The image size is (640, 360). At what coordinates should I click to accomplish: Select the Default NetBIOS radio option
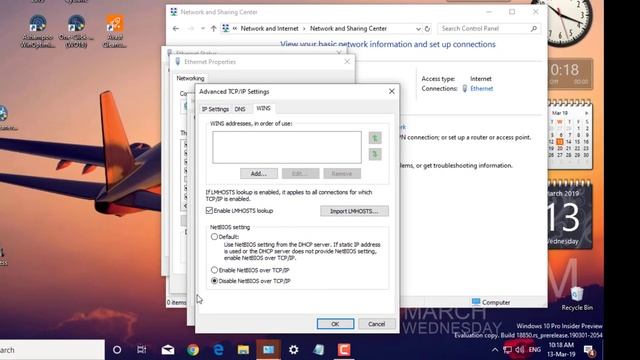pos(214,237)
